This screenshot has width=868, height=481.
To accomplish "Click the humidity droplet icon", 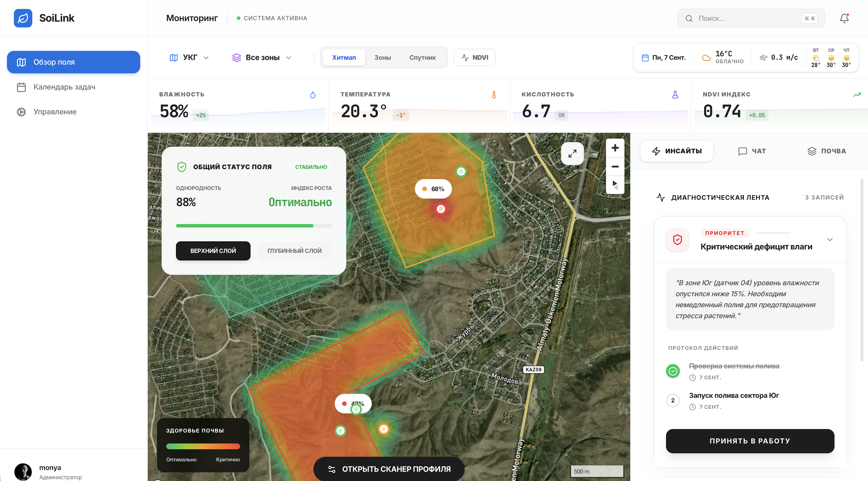I will [313, 95].
